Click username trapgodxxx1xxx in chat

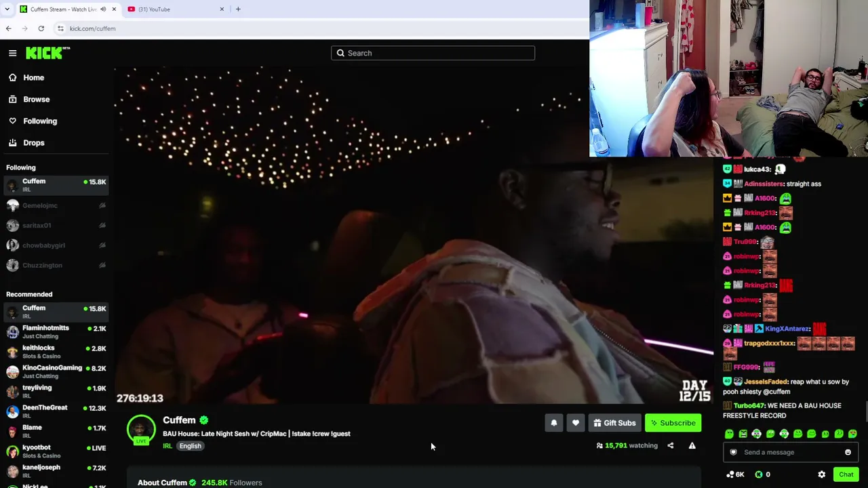point(769,343)
